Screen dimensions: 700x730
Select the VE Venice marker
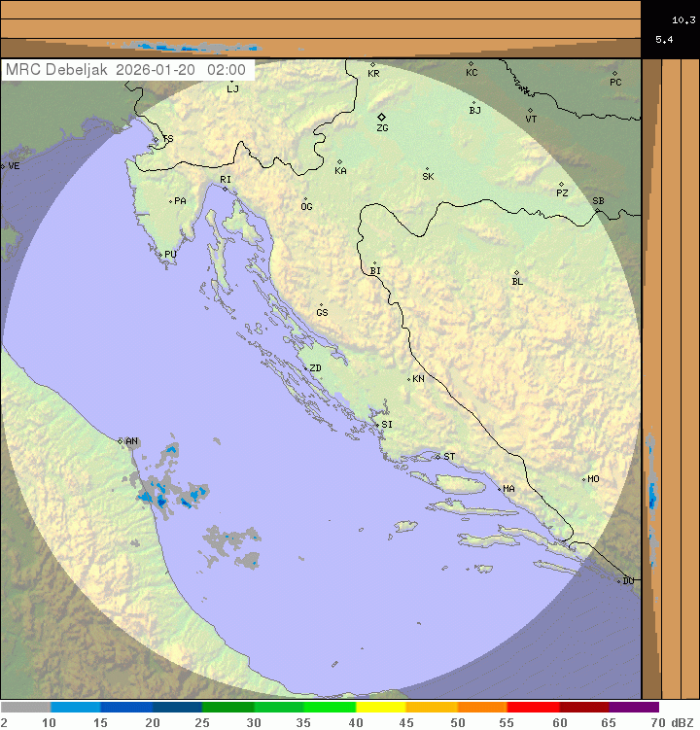tap(3, 166)
